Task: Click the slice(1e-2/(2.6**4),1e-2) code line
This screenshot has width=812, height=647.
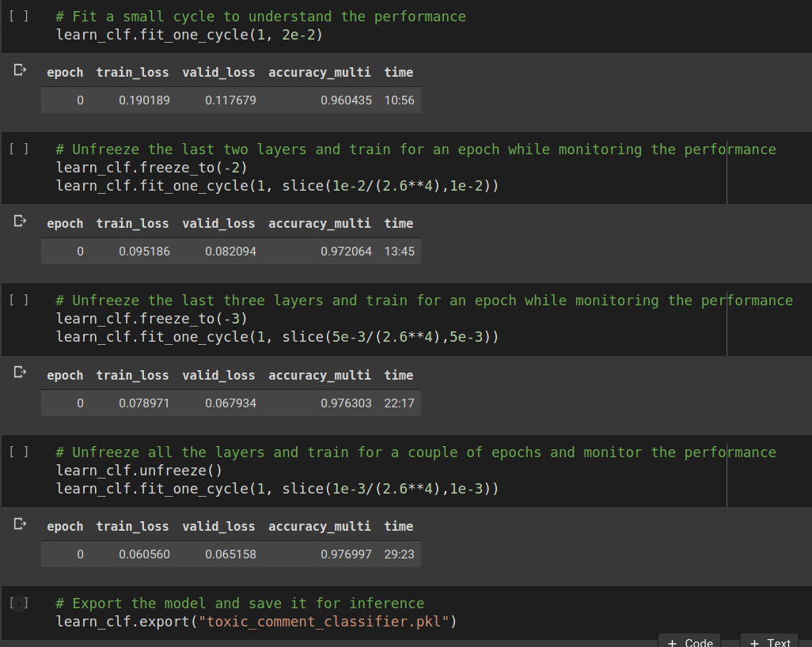Action: pos(277,186)
